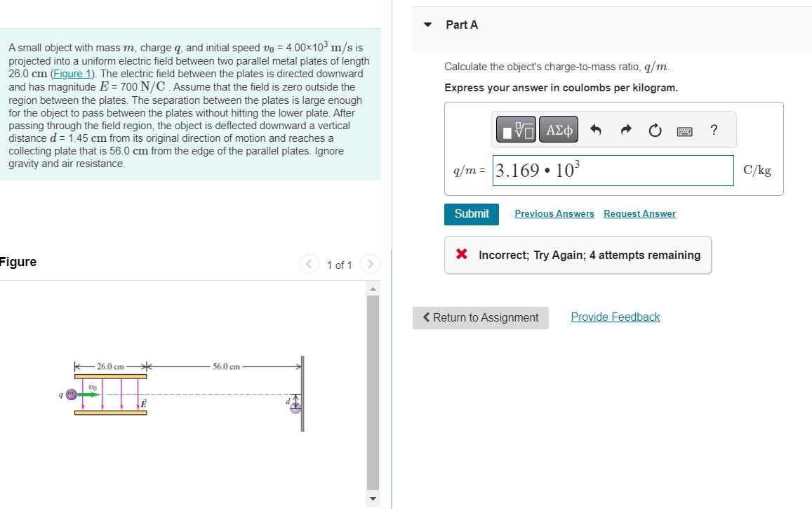
Task: Click the Part A header
Action: click(x=461, y=24)
